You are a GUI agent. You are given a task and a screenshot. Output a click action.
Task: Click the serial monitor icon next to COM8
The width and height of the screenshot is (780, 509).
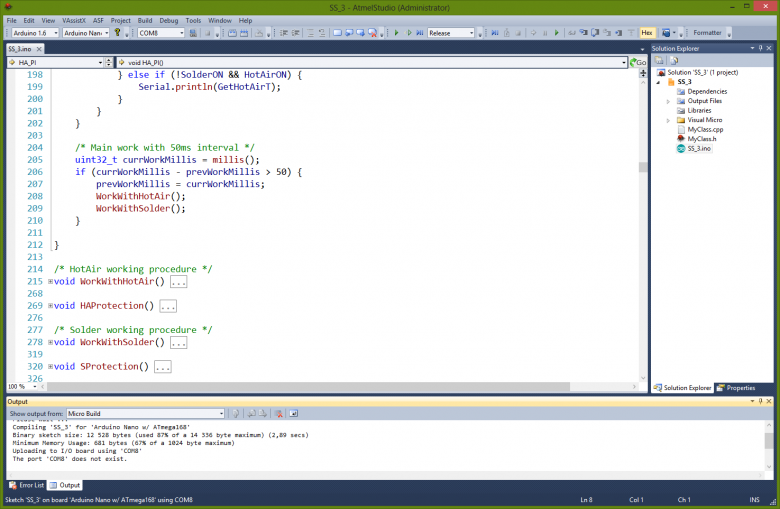click(194, 33)
